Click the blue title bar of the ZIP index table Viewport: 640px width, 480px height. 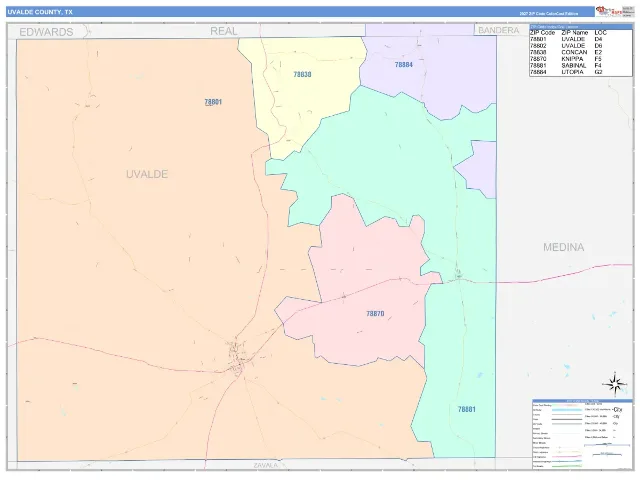point(581,27)
